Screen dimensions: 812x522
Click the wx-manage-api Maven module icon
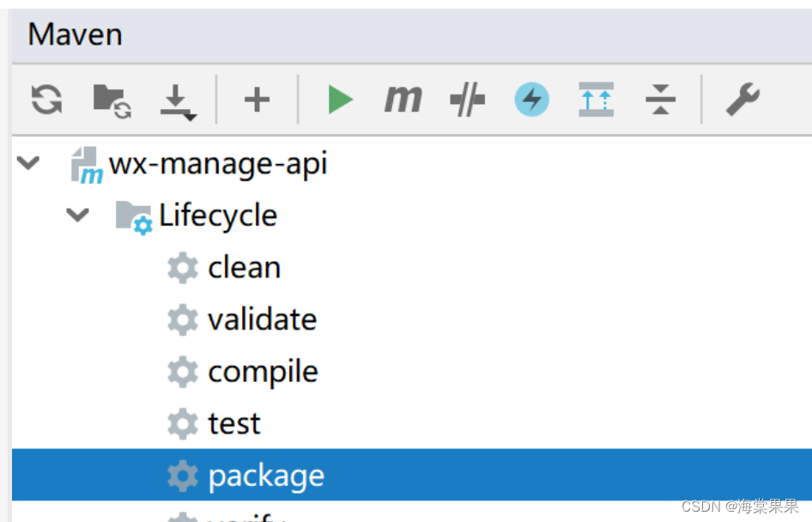[87, 165]
